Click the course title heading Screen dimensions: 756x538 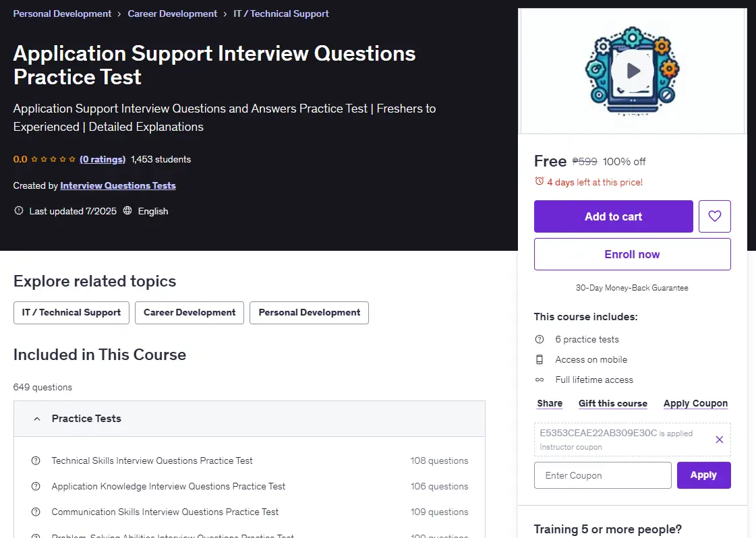[214, 65]
